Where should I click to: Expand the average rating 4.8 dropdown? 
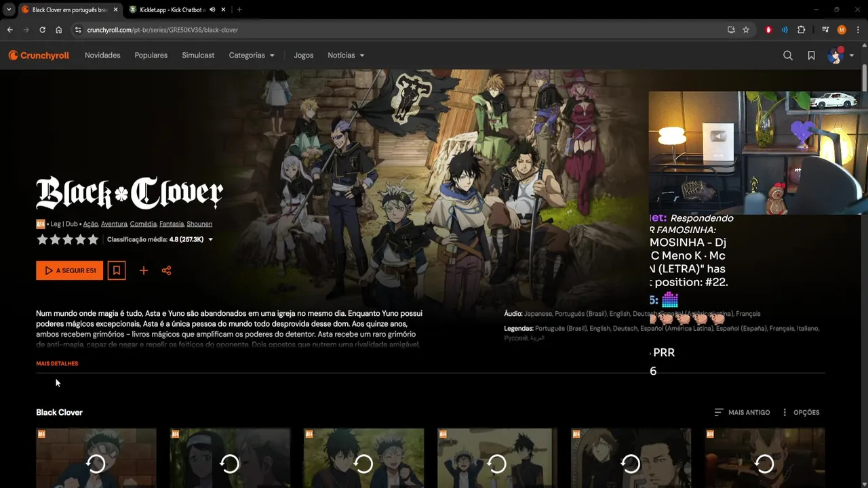[x=160, y=239]
